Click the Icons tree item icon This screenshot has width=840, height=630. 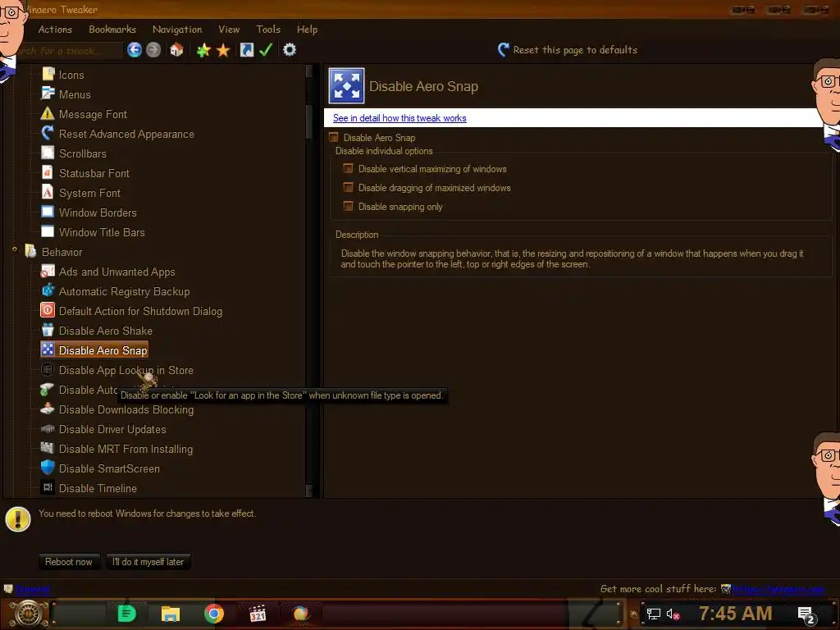tap(48, 74)
